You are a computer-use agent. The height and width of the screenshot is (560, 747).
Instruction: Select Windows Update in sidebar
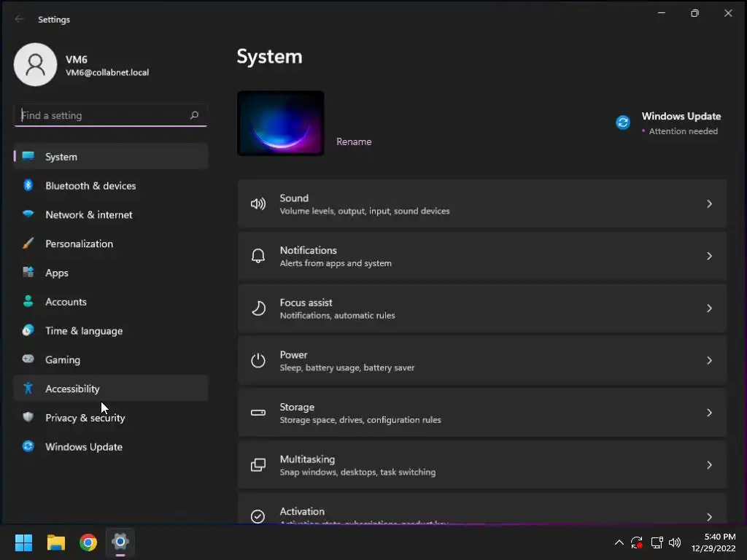pos(111,447)
